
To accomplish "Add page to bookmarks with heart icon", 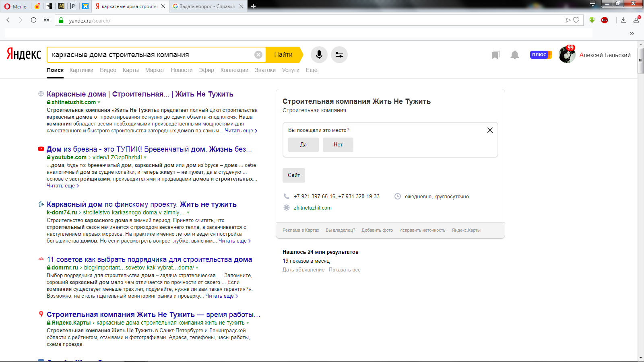I will pyautogui.click(x=576, y=20).
